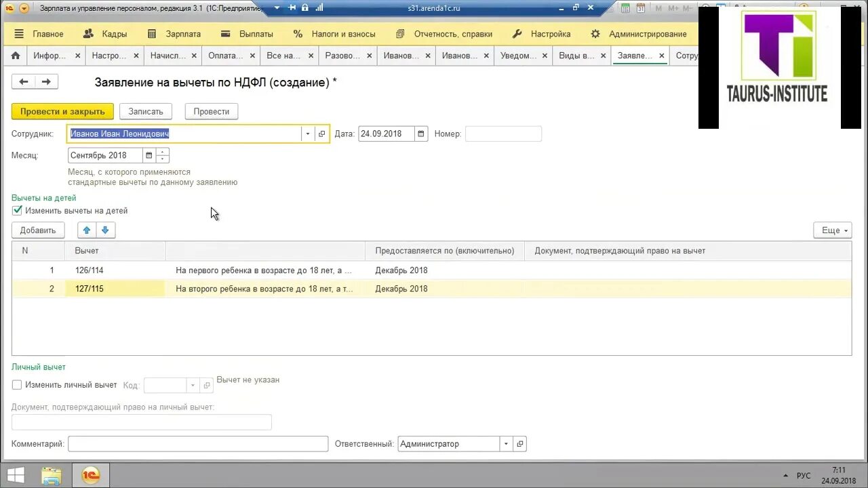The height and width of the screenshot is (488, 868).
Task: Close the Заявле... tab
Action: 662,56
